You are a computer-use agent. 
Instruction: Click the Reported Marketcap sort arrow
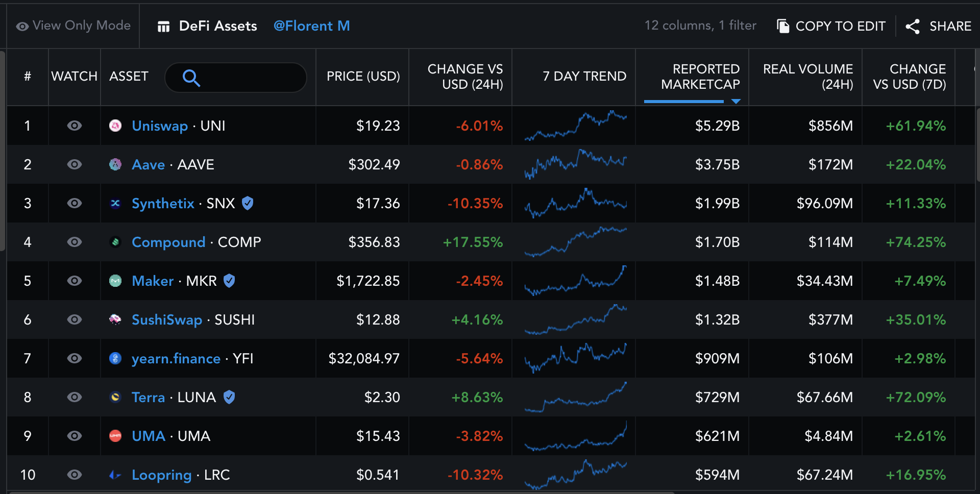click(x=736, y=102)
